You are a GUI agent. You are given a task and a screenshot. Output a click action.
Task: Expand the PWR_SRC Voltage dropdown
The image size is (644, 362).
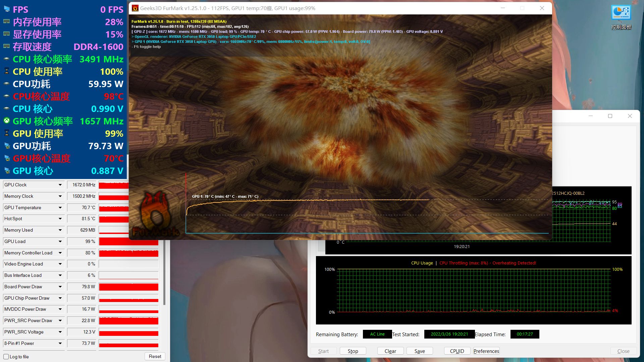(x=60, y=332)
